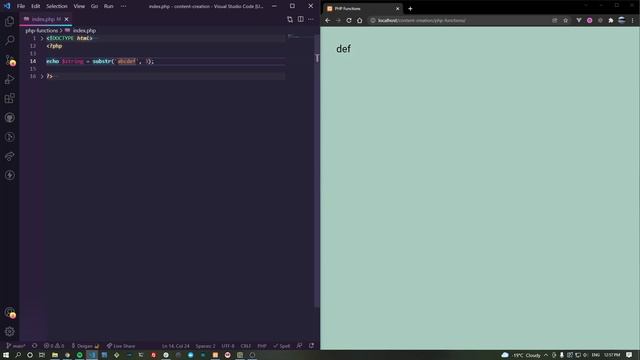Click the index.php breadcrumb item
Image resolution: width=640 pixels, height=360 pixels.
pyautogui.click(x=84, y=31)
